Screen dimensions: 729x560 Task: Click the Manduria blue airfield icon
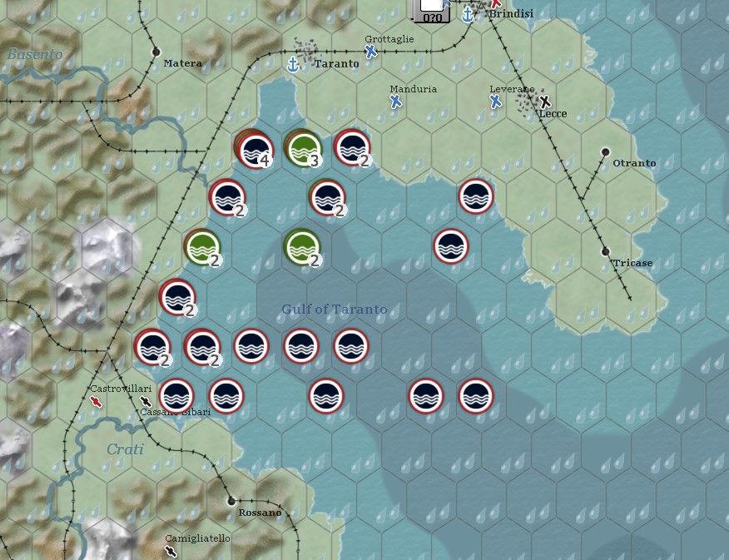coord(395,101)
